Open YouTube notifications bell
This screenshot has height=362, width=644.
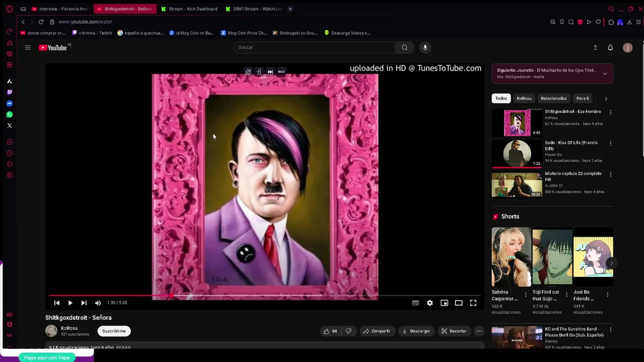[610, 47]
